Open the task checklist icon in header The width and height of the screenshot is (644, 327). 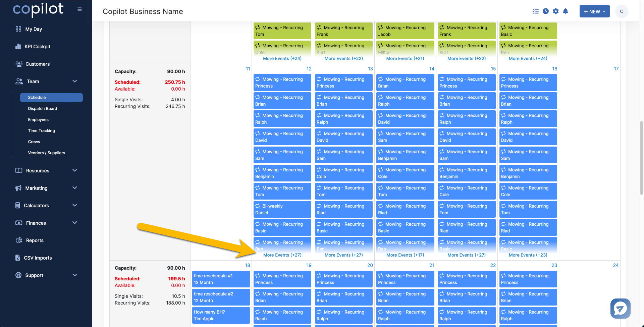coord(536,11)
